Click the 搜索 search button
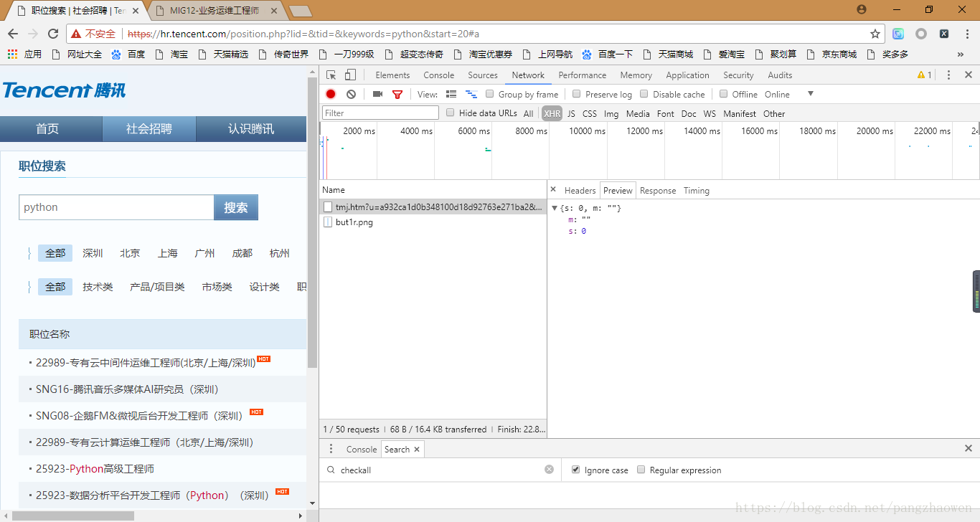Screen dimensions: 980x522 (236, 207)
